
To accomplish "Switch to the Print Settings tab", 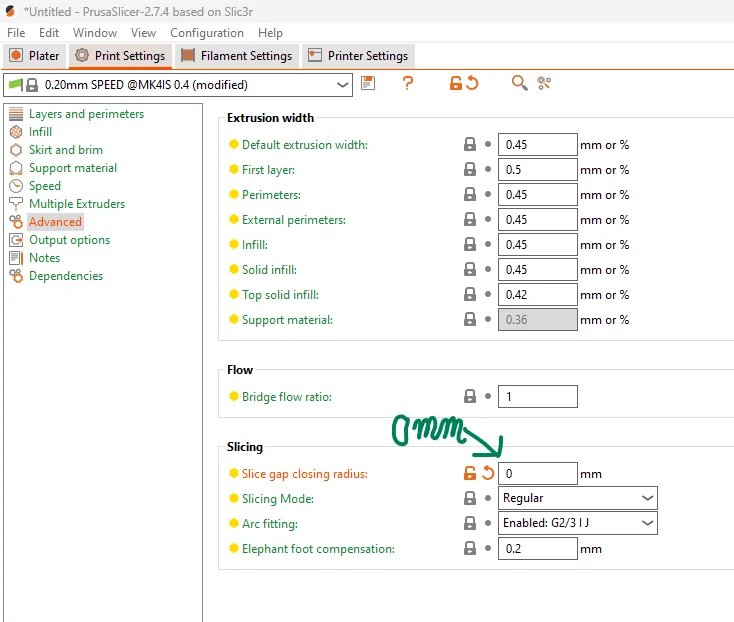I will pos(120,56).
